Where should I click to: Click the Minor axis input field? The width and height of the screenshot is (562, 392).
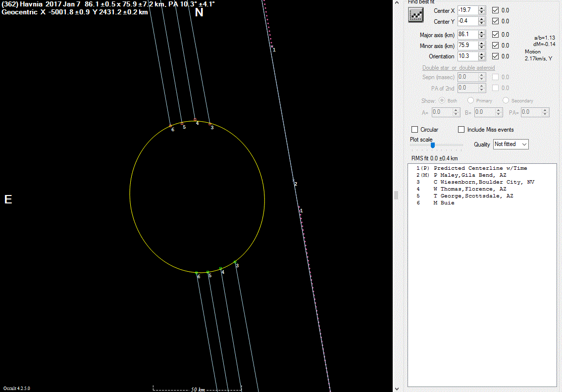[x=467, y=46]
